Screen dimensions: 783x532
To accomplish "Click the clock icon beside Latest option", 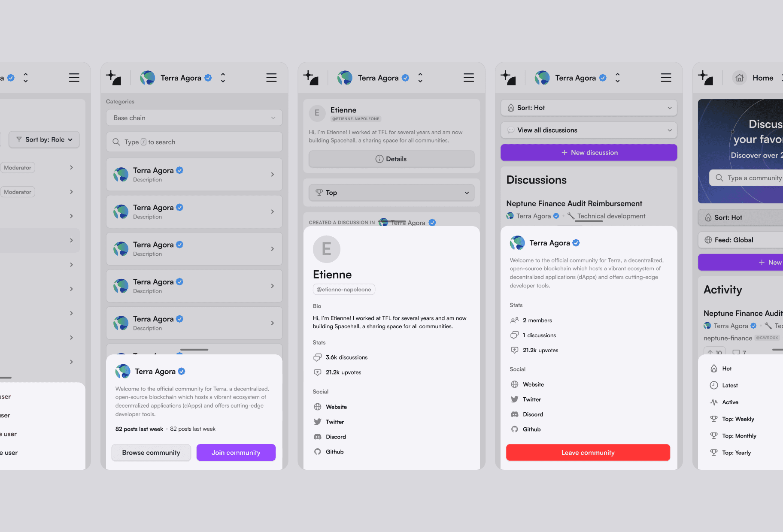I will (714, 385).
